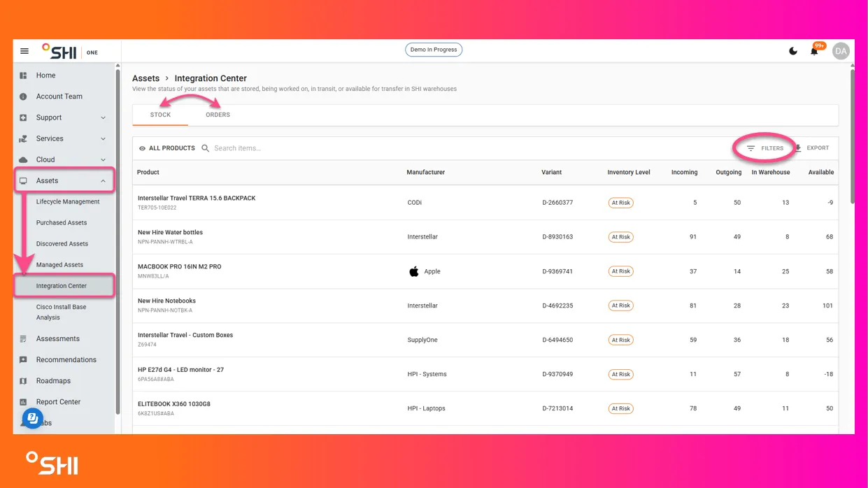Toggle dark mode moon icon

(793, 51)
